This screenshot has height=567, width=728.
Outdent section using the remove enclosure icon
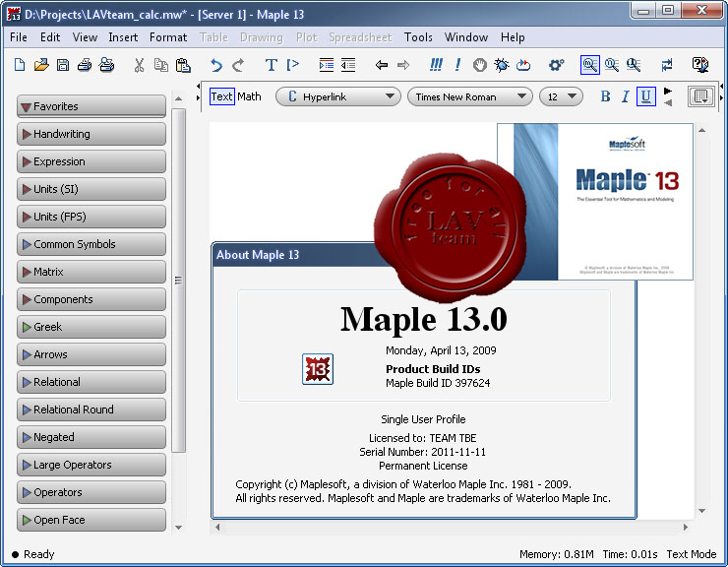(x=348, y=65)
